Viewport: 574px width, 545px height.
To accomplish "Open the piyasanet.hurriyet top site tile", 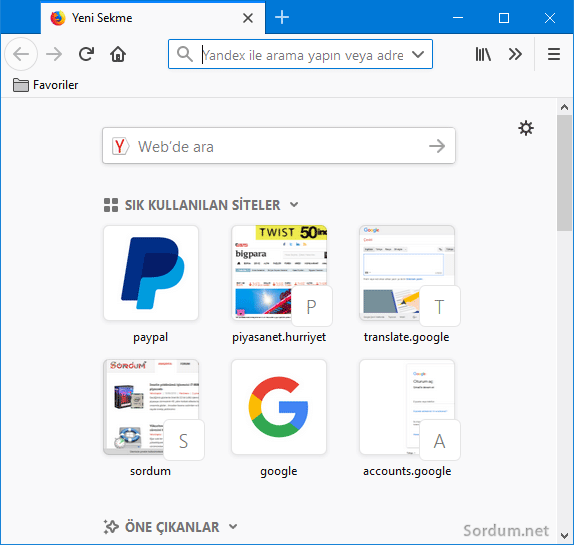I will point(279,273).
